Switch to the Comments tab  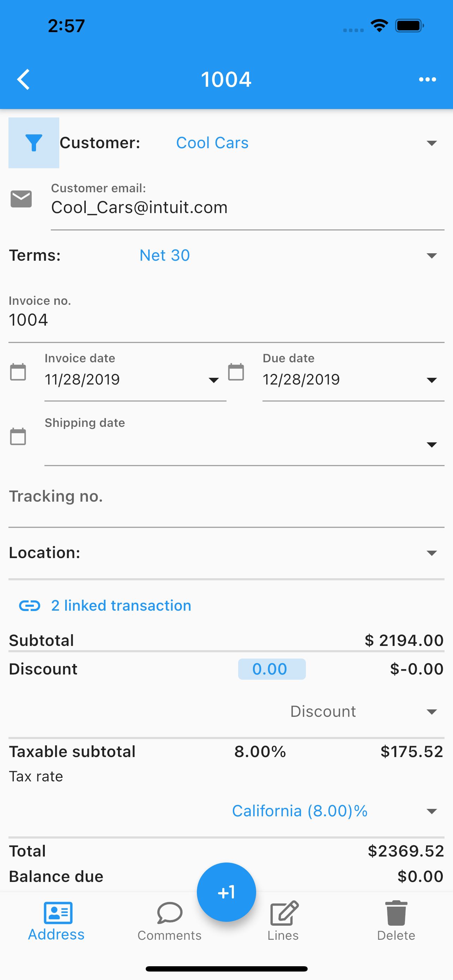[170, 921]
